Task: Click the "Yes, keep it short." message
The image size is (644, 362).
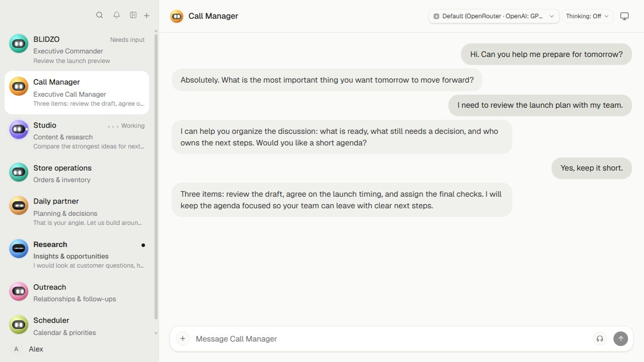Action: tap(592, 168)
